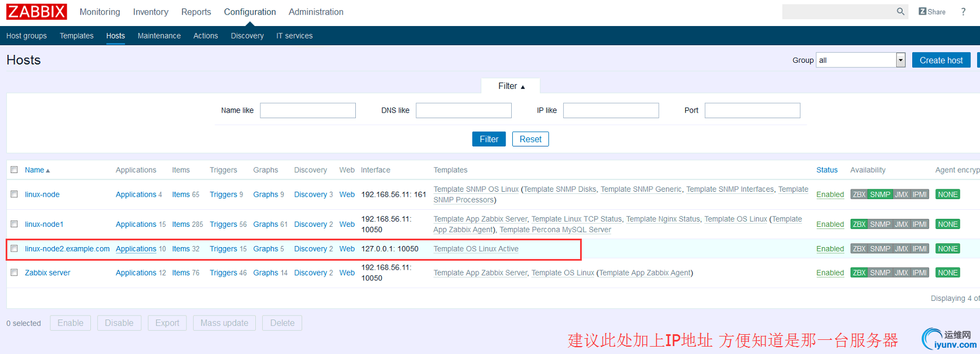The height and width of the screenshot is (354, 980).
Task: Open the linux-node host link
Action: (x=42, y=195)
